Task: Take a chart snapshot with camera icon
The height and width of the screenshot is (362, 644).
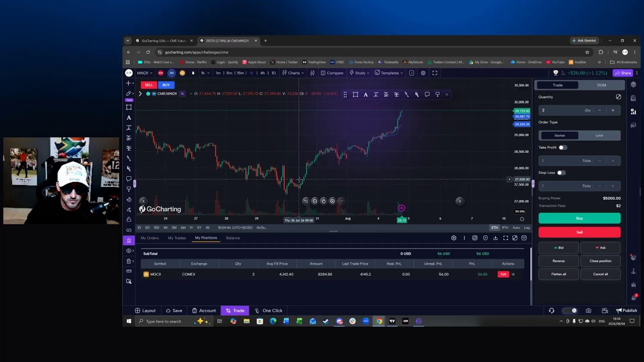Action: coord(589,311)
